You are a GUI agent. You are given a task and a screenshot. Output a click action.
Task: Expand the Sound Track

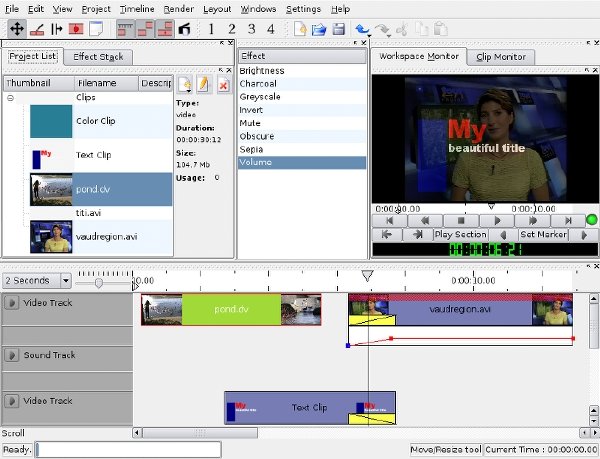(x=12, y=355)
